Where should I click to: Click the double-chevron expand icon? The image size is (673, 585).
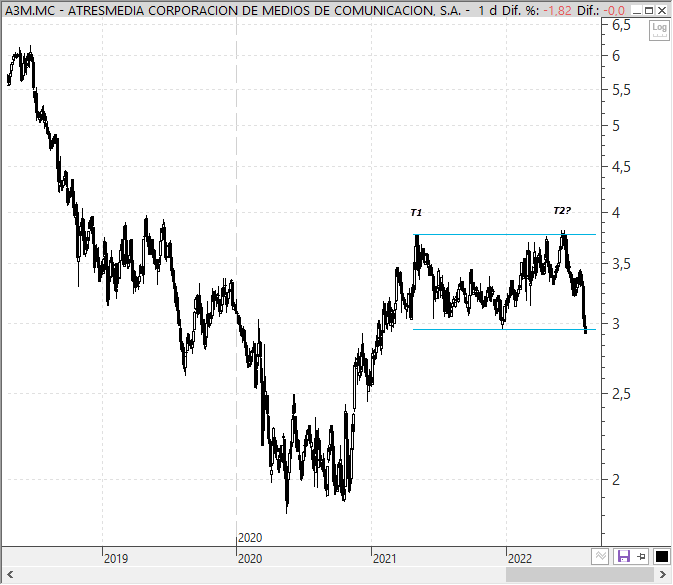coord(600,557)
